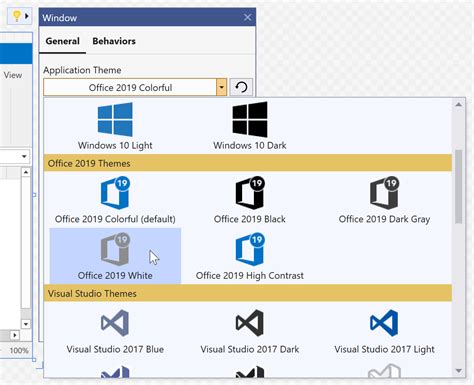Click the left panel scroll up arrow

click(26, 172)
